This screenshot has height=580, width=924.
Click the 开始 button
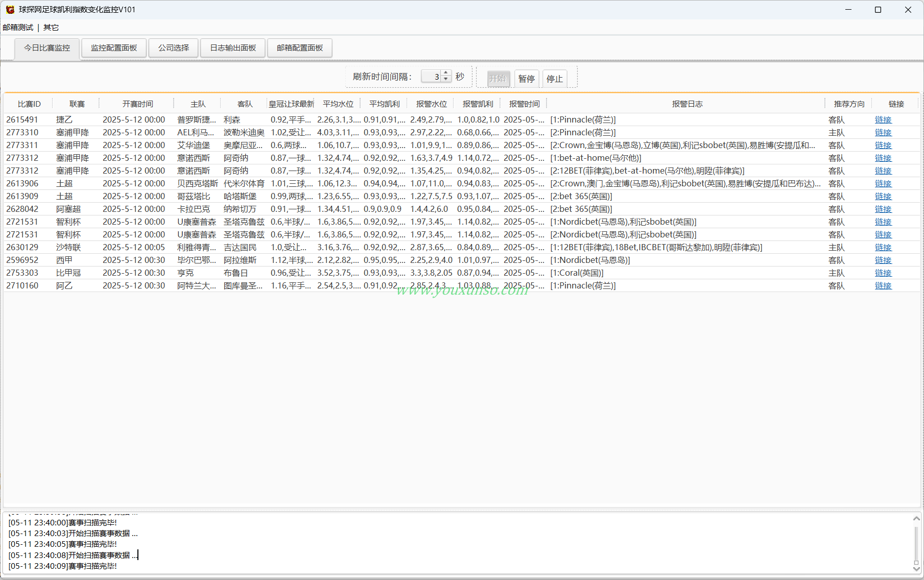[x=498, y=79]
